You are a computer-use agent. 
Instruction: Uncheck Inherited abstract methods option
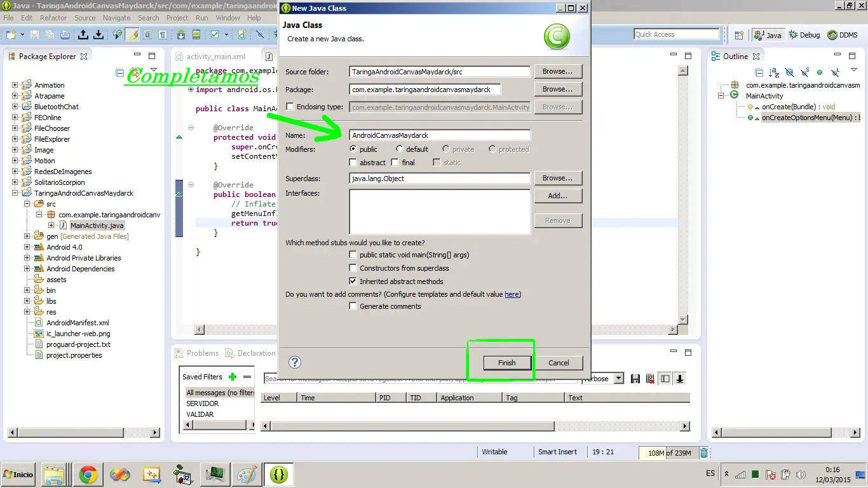point(353,281)
